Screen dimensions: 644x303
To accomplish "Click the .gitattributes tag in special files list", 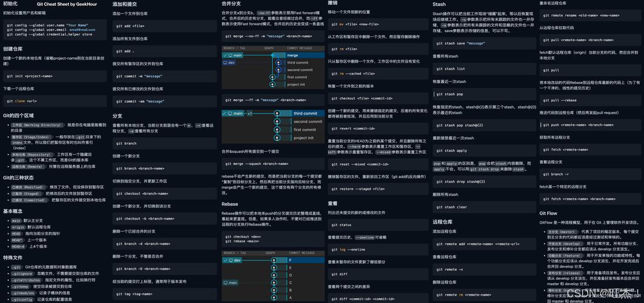I will [26, 280].
